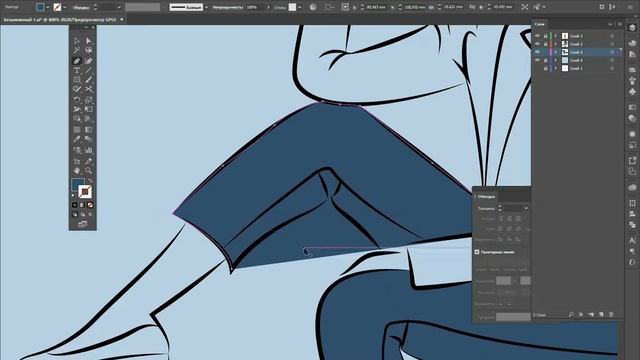The image size is (640, 360).
Task: Select the Type tool
Action: 77,70
